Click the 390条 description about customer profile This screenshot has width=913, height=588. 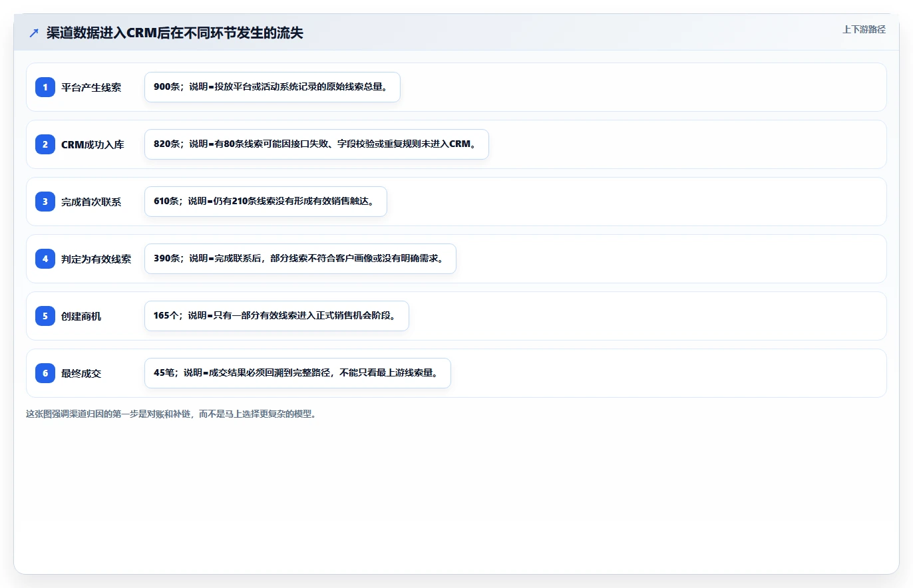pos(300,259)
